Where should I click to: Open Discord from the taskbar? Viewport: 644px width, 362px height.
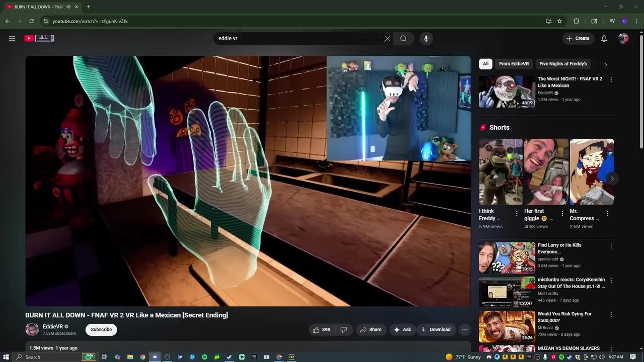(155, 357)
